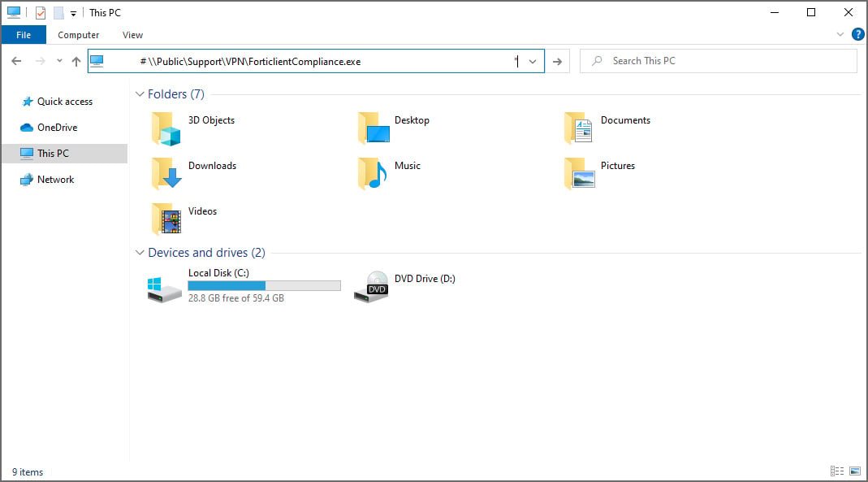Collapse the Devices and drives section
Viewport: 868px width, 482px height.
click(x=140, y=253)
